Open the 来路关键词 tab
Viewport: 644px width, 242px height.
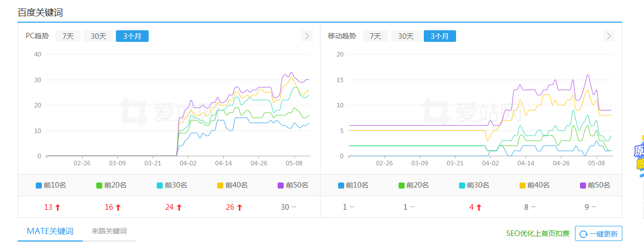point(109,231)
